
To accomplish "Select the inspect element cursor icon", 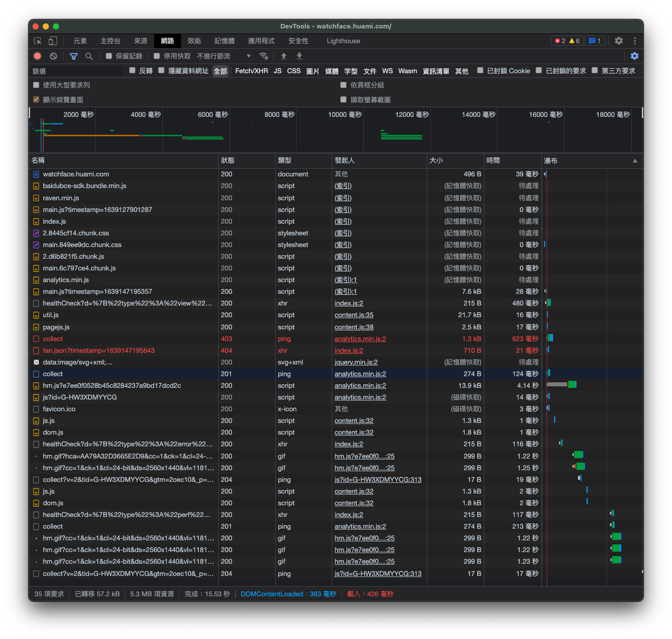I will [38, 41].
